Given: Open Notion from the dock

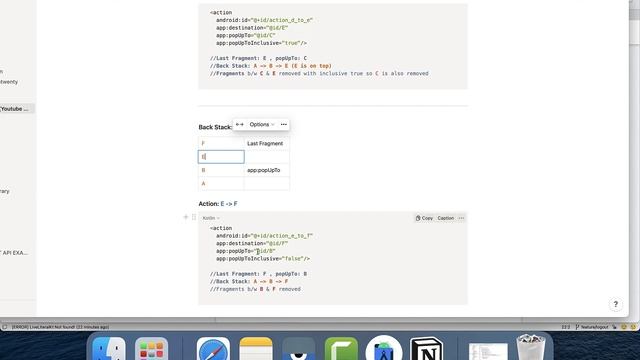Looking at the screenshot, I should [x=427, y=349].
